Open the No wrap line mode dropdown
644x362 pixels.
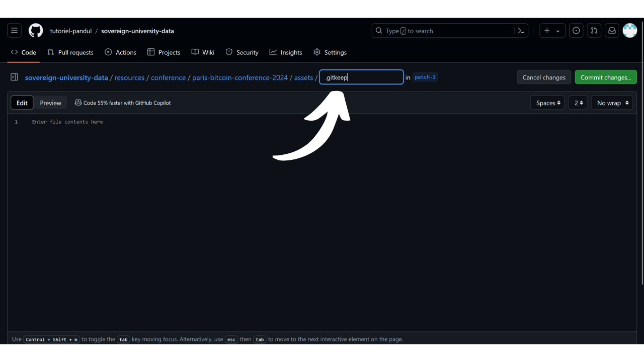tap(612, 103)
